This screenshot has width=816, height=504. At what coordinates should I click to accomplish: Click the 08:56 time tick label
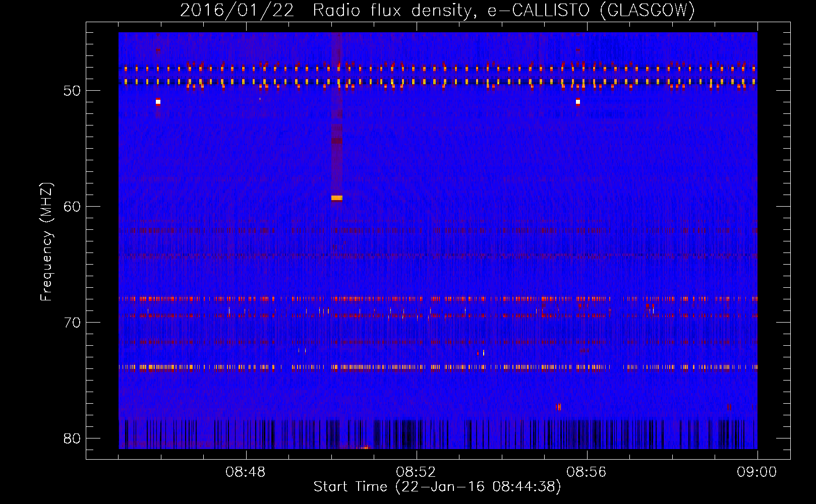point(587,472)
